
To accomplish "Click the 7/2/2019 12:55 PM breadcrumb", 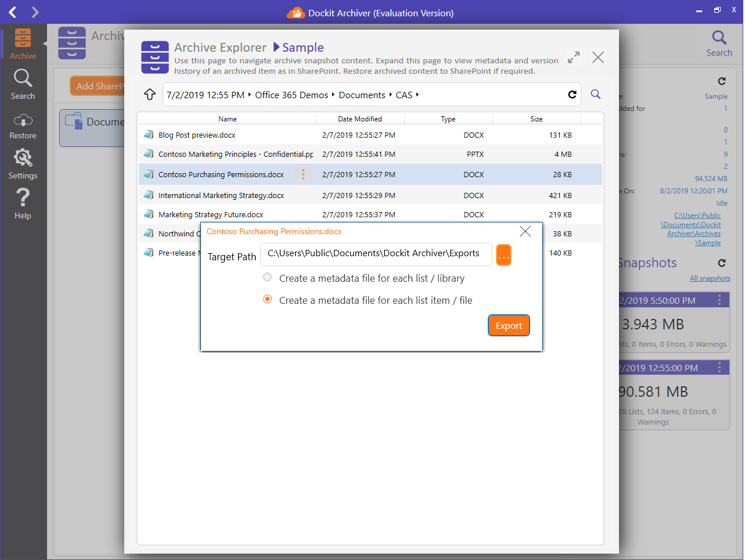I will point(206,95).
